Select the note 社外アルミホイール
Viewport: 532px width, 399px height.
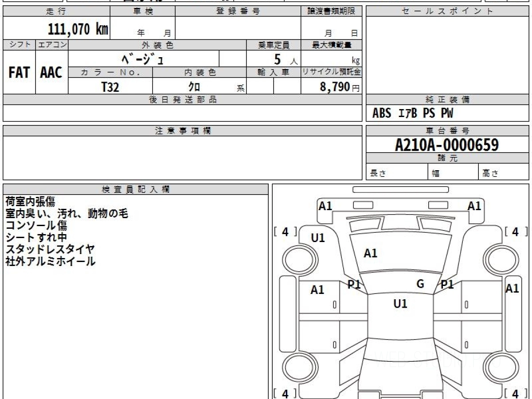point(51,262)
